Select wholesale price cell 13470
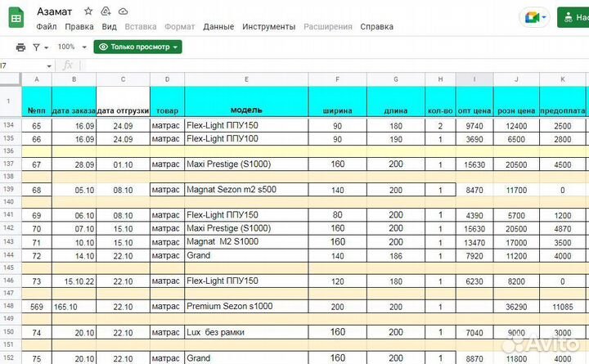The image size is (589, 364). pyautogui.click(x=474, y=242)
